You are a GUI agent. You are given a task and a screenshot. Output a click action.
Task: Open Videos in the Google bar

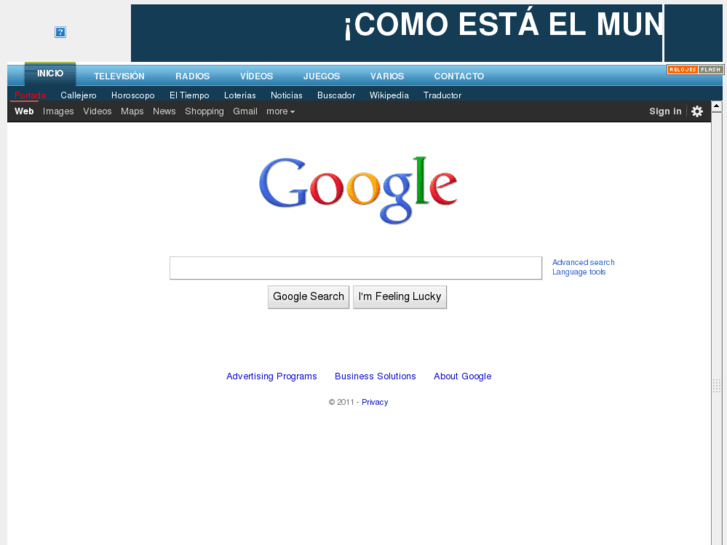97,111
